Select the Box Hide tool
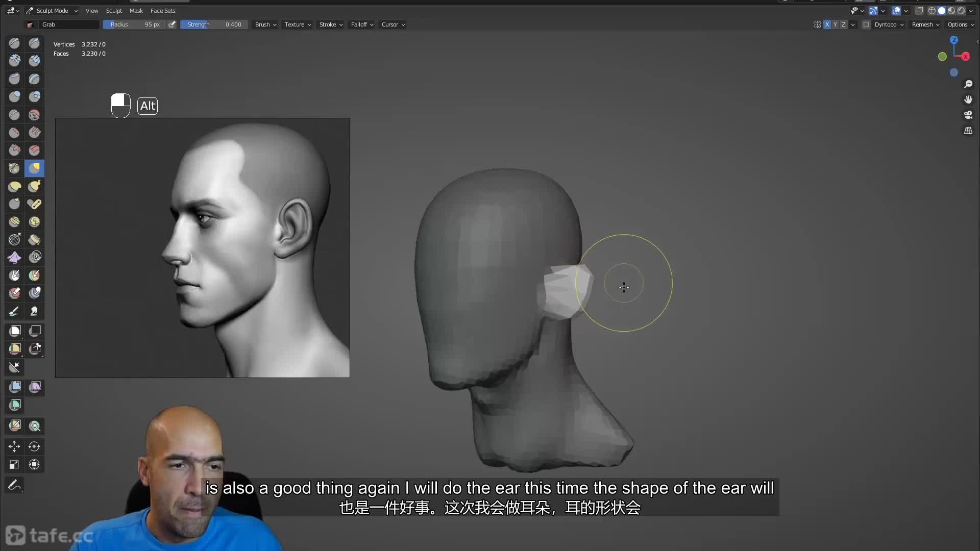This screenshot has height=551, width=980. 34,331
